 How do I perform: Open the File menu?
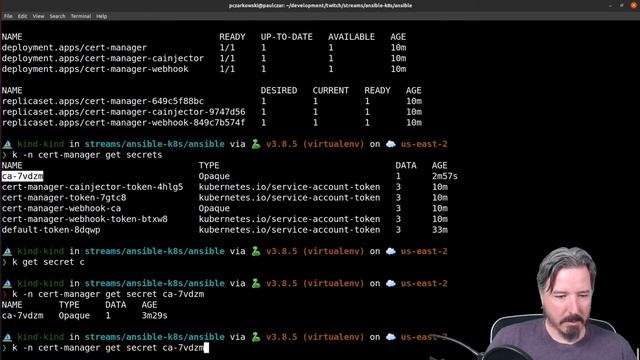(8, 16)
